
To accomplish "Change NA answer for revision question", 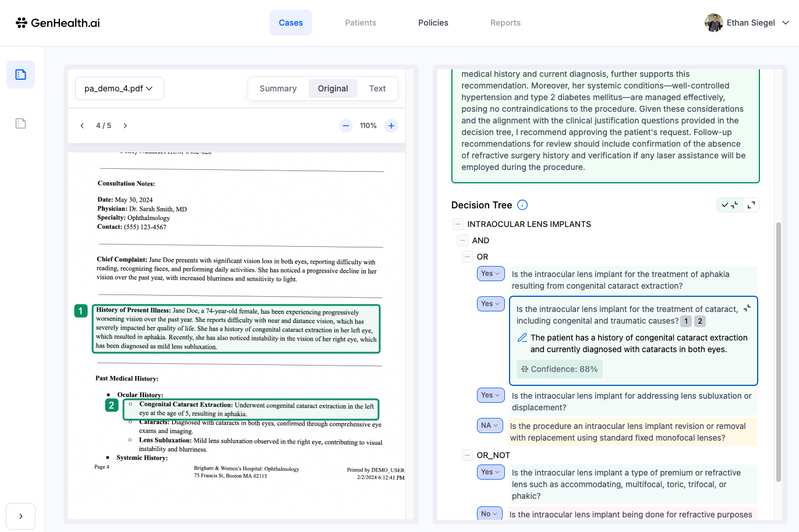I will point(490,425).
